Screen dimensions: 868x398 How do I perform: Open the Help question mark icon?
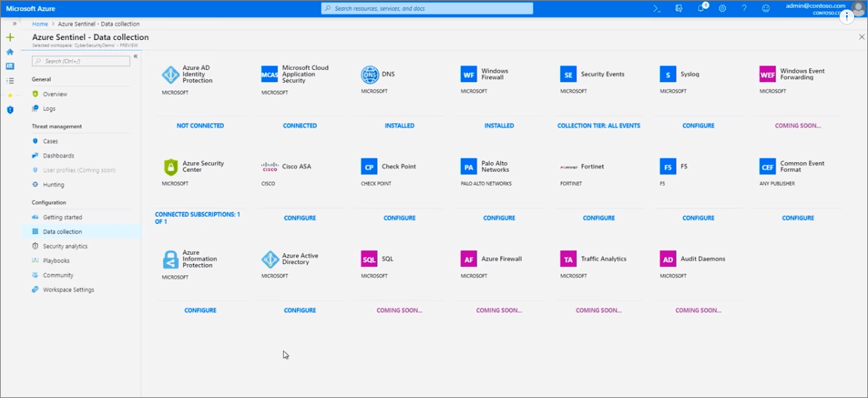coord(744,8)
